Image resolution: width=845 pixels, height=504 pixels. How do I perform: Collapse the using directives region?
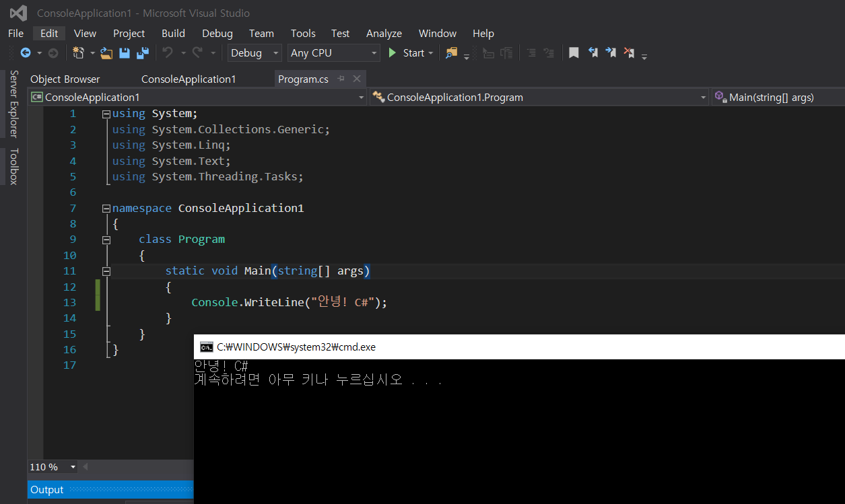[106, 114]
